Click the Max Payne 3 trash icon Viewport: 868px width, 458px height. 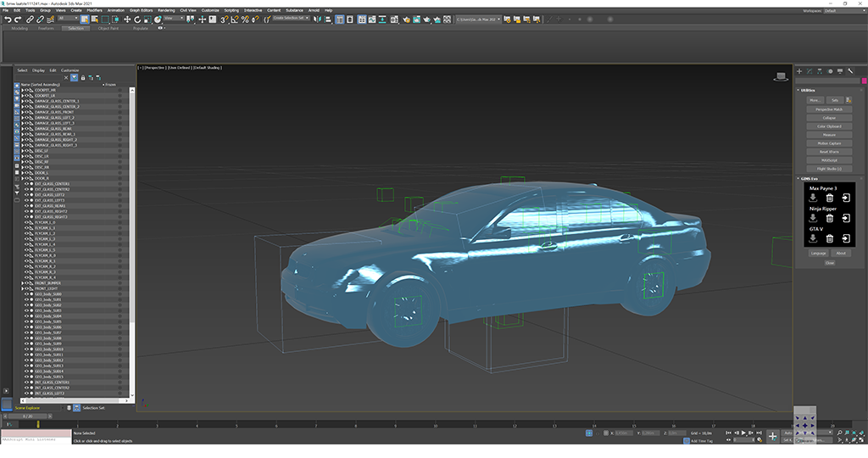coord(829,198)
